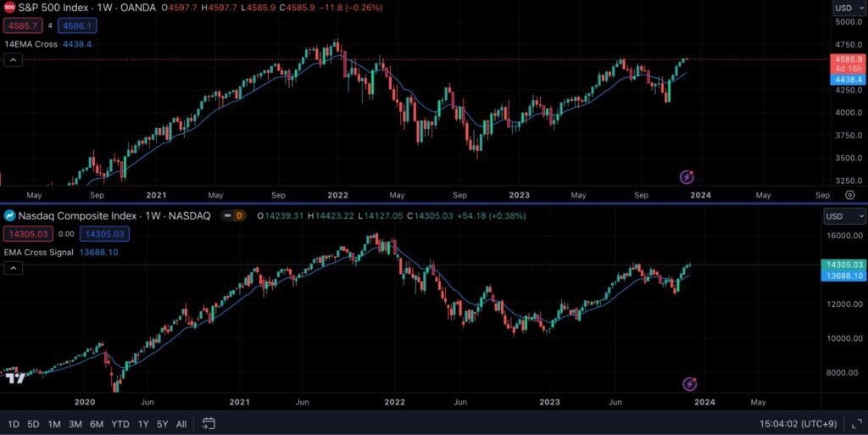Screen dimensions: 868x435
Task: Click the green 14305.03 label on Nasdaq axis
Action: click(843, 265)
